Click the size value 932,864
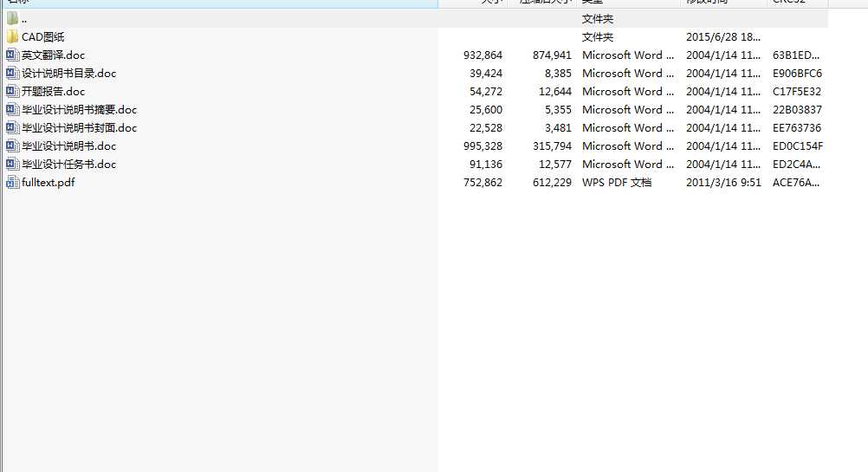Image resolution: width=868 pixels, height=472 pixels. point(483,55)
